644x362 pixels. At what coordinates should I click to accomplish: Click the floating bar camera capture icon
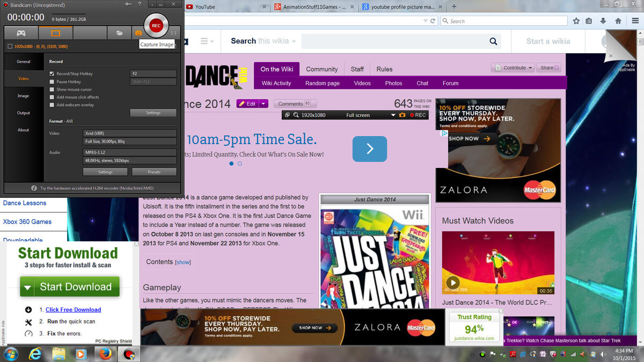pos(402,115)
